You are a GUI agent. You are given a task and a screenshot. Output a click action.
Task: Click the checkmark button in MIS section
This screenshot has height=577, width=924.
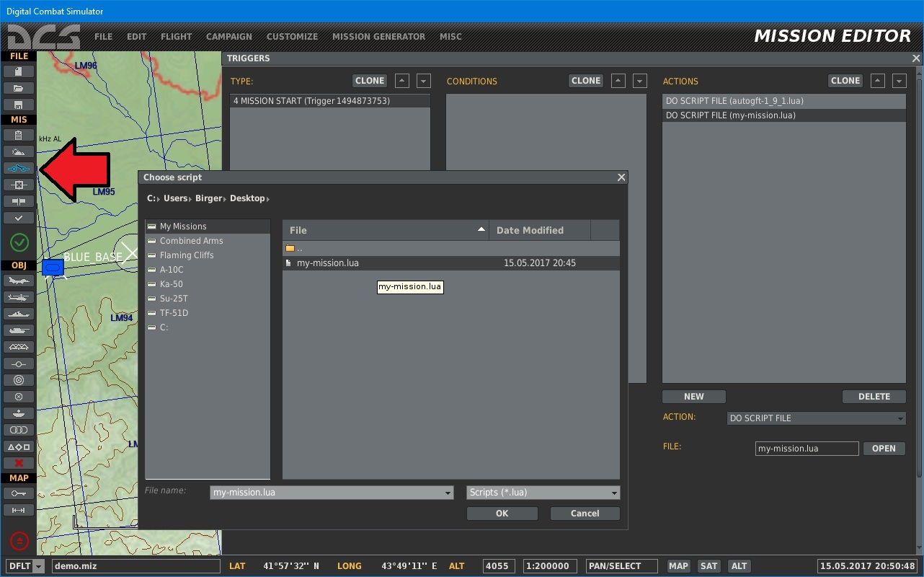coord(19,218)
